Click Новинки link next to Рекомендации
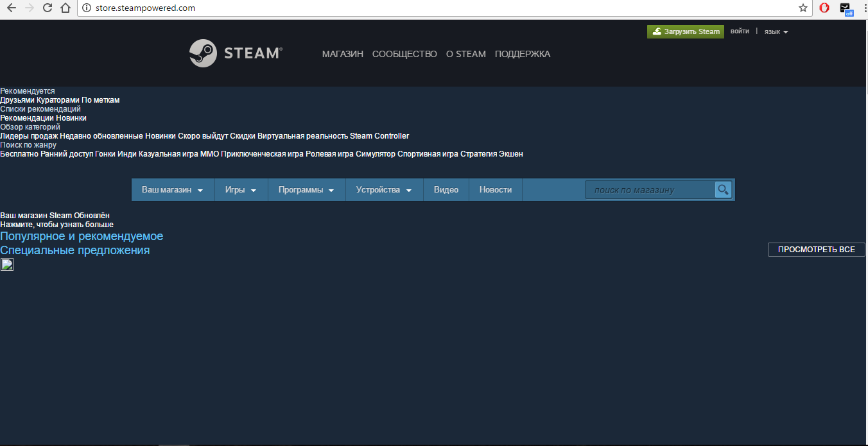Image resolution: width=868 pixels, height=446 pixels. [71, 118]
